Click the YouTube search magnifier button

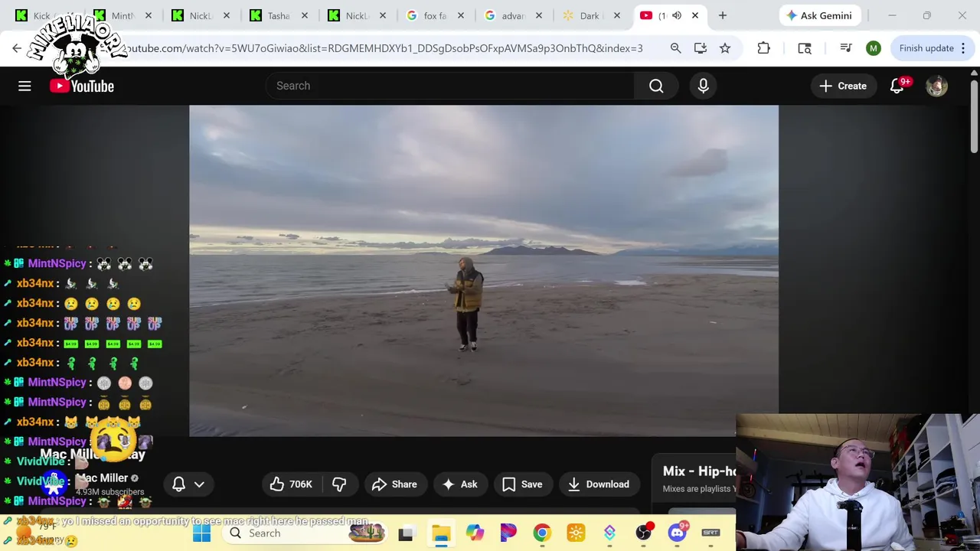[x=656, y=86]
